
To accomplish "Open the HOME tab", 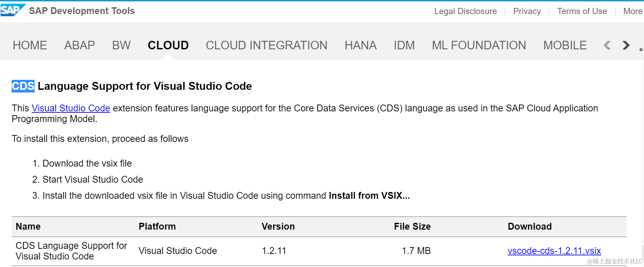I will click(x=30, y=45).
